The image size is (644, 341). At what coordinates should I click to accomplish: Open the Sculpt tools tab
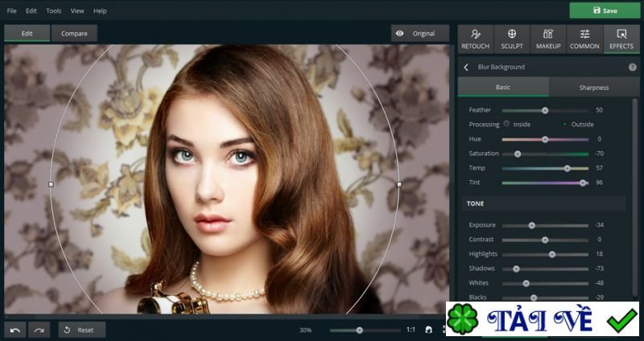tap(512, 39)
